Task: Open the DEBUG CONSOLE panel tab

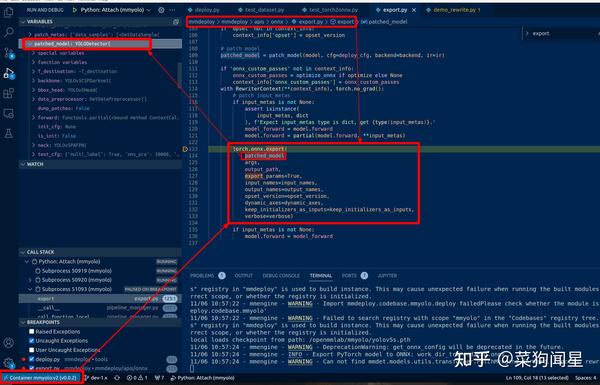Action: 281,276
